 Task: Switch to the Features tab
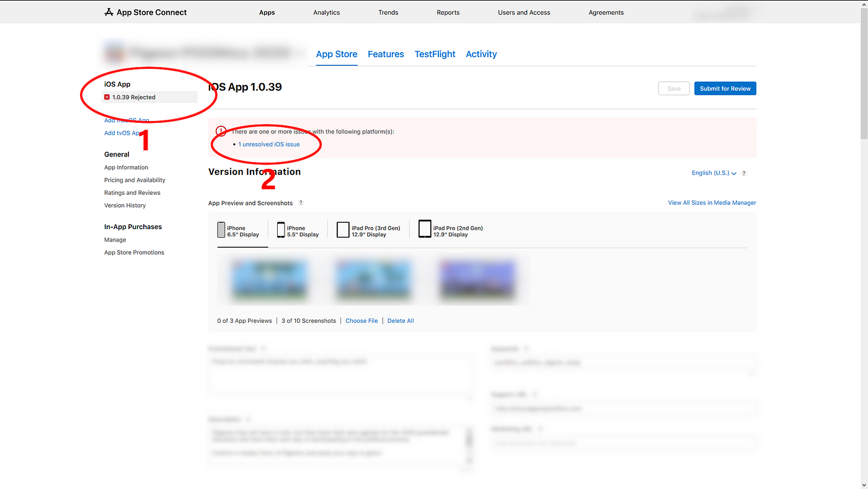386,54
